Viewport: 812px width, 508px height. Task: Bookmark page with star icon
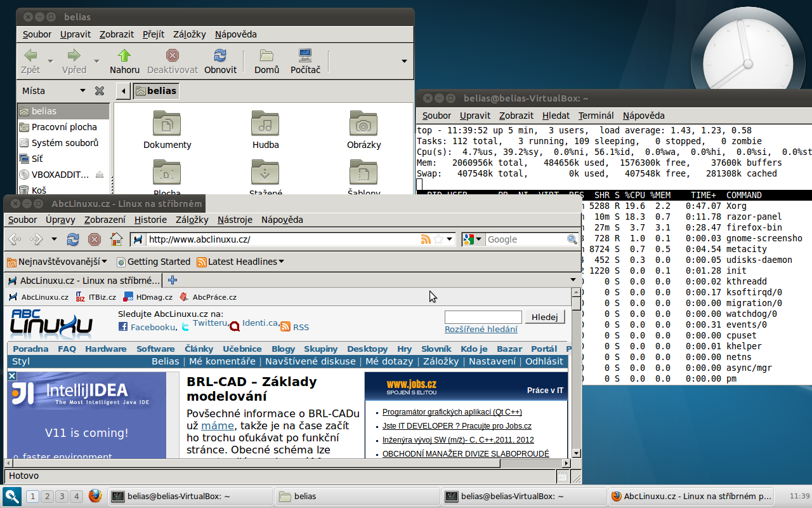point(438,239)
